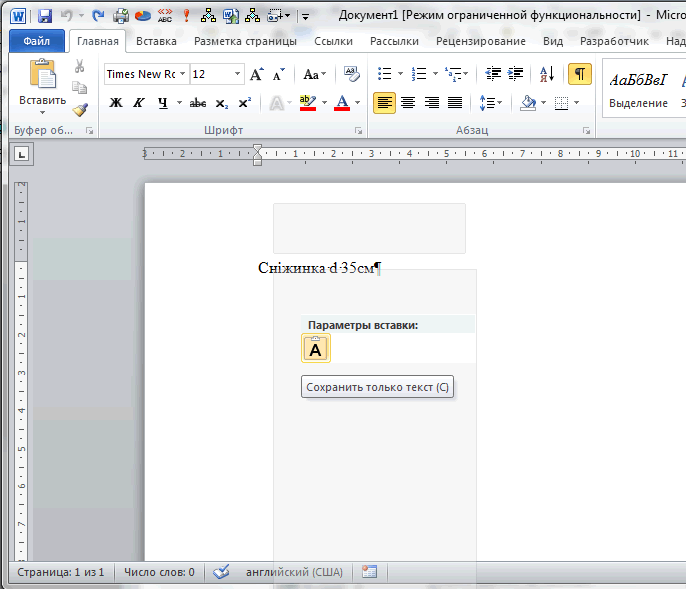This screenshot has height=589, width=686.
Task: Click the font color red A swatch
Action: pyautogui.click(x=342, y=103)
